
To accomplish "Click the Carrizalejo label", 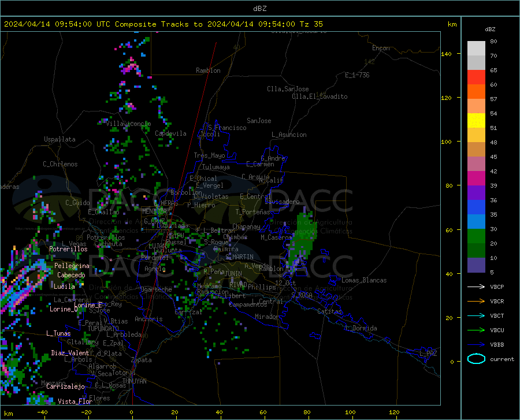I will pyautogui.click(x=66, y=386).
